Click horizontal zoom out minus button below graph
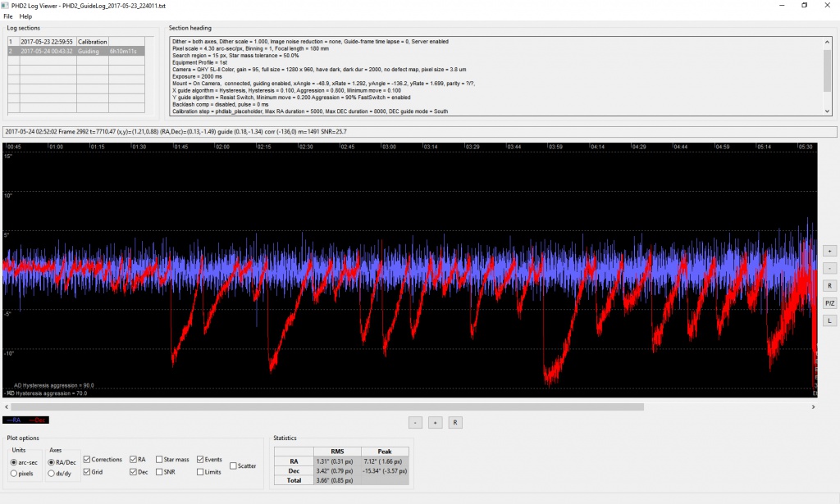Image resolution: width=840 pixels, height=504 pixels. click(x=415, y=423)
